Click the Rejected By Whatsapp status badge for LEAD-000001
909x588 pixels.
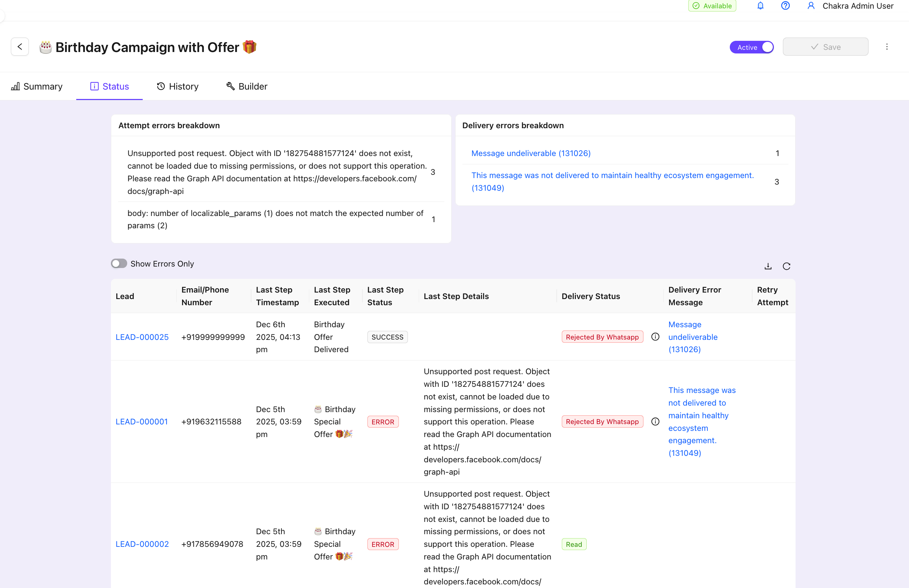pos(602,421)
